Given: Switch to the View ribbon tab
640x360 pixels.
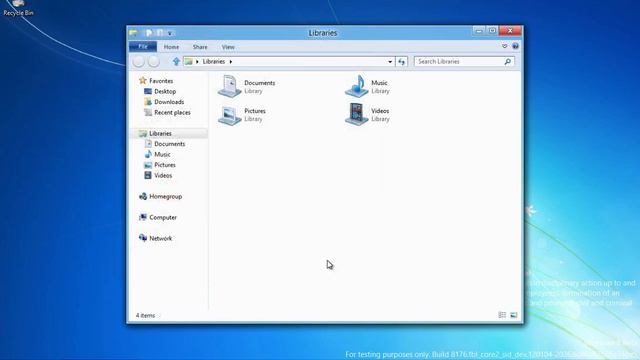Looking at the screenshot, I should tap(228, 47).
